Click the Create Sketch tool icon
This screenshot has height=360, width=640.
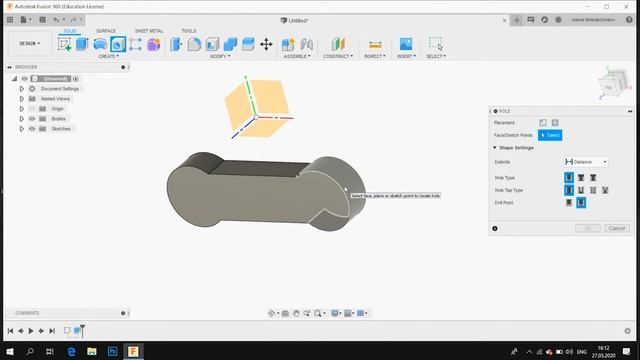tap(64, 44)
